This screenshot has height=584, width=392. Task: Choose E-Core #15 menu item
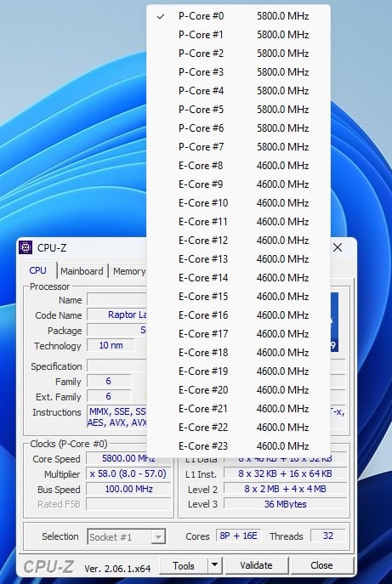click(x=238, y=297)
